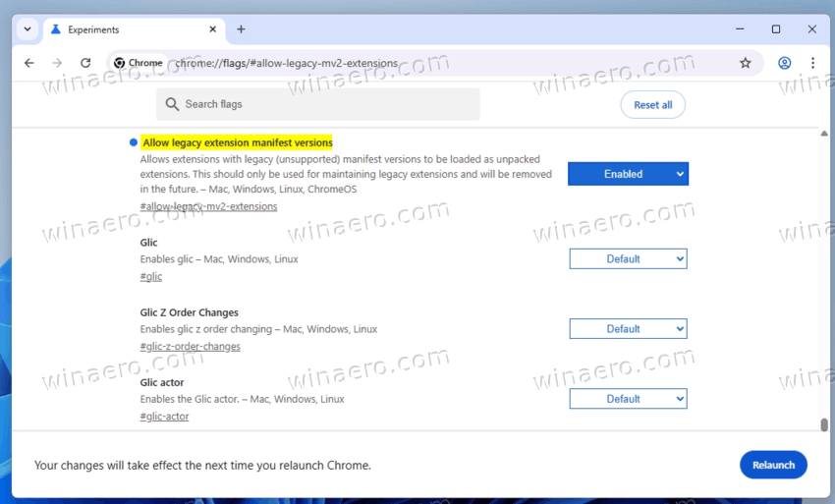The width and height of the screenshot is (835, 504).
Task: Focus the address bar URL
Action: pos(287,63)
